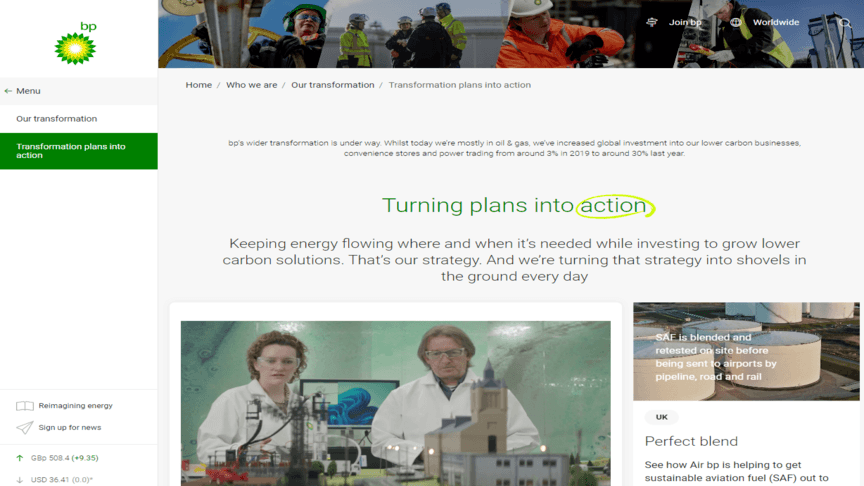Click the GBp green up arrow icon
This screenshot has height=486, width=864.
[x=20, y=458]
